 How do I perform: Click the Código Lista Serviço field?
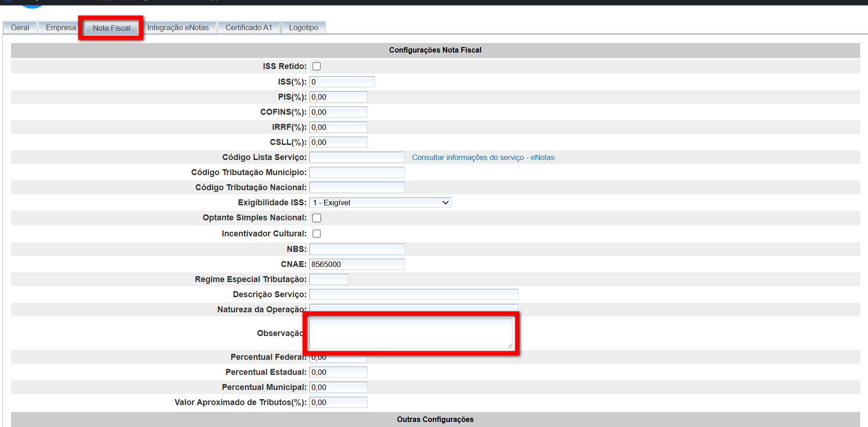[x=357, y=157]
